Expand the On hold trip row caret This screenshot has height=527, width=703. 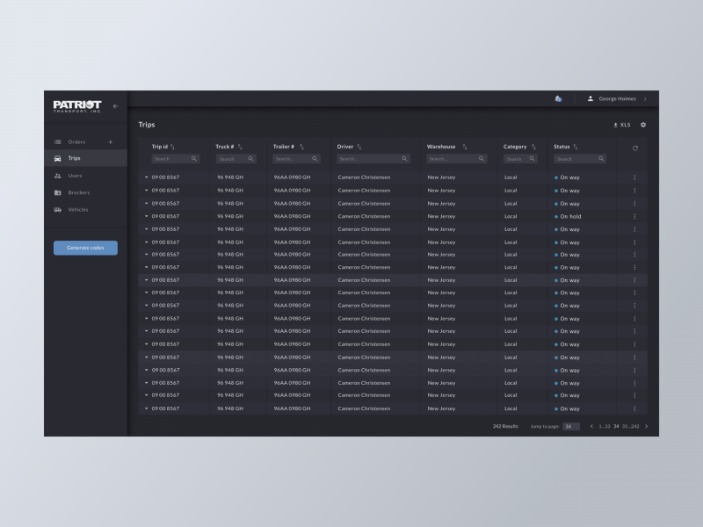[146, 216]
